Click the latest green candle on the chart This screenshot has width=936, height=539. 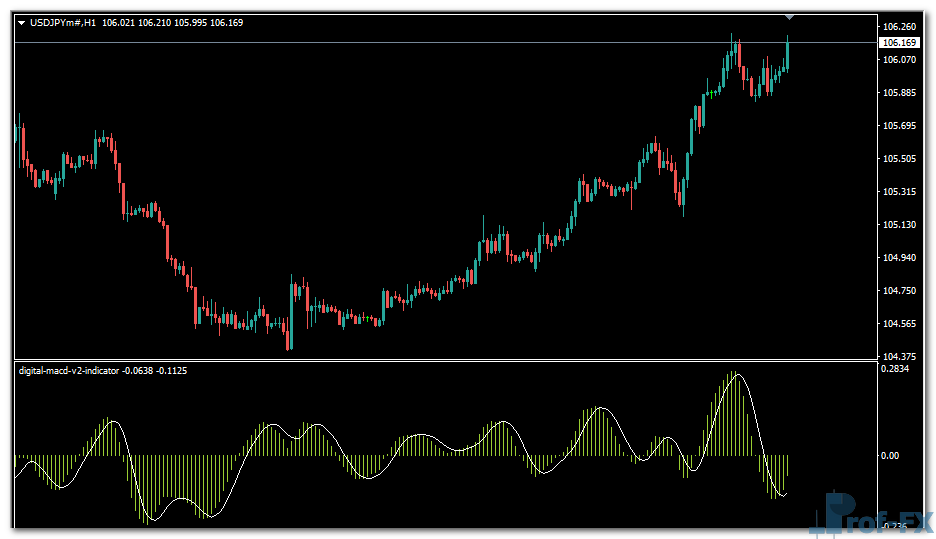pyautogui.click(x=788, y=56)
